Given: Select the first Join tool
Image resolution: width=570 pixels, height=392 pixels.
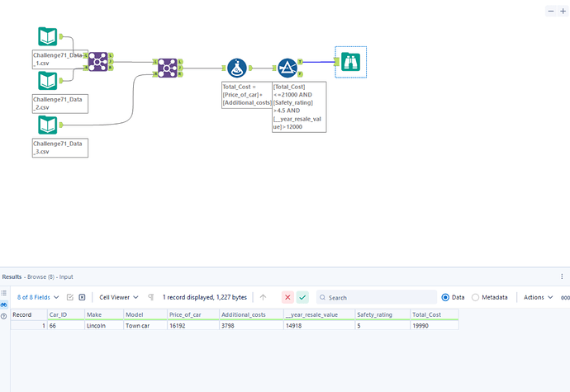Looking at the screenshot, I should coord(98,61).
